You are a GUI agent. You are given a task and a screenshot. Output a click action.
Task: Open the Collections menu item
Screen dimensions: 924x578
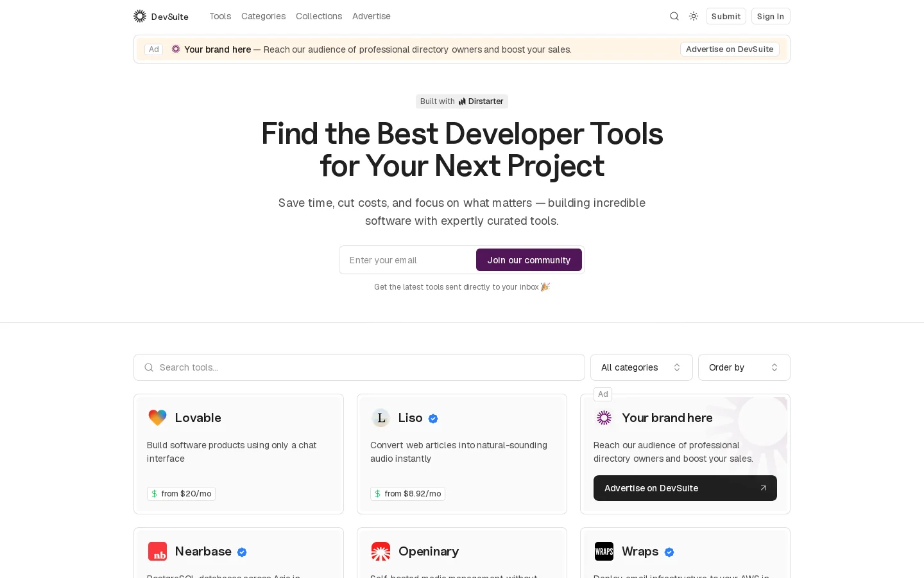point(319,16)
